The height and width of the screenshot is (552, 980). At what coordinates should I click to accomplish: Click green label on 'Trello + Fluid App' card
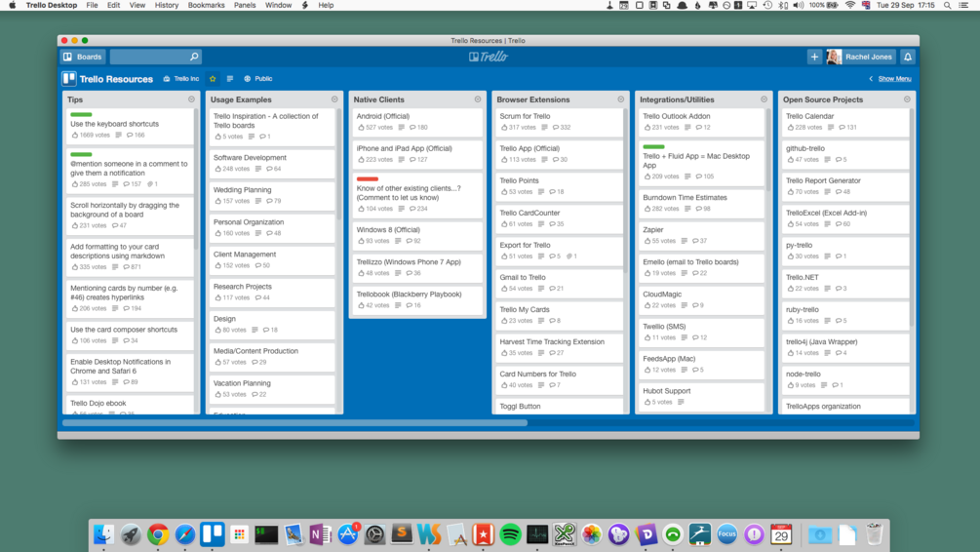point(653,147)
